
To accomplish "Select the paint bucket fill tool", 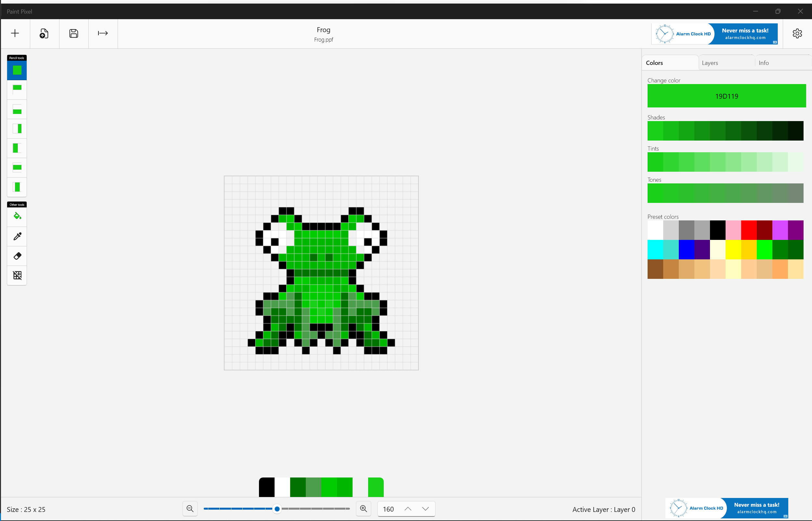I will pyautogui.click(x=17, y=216).
